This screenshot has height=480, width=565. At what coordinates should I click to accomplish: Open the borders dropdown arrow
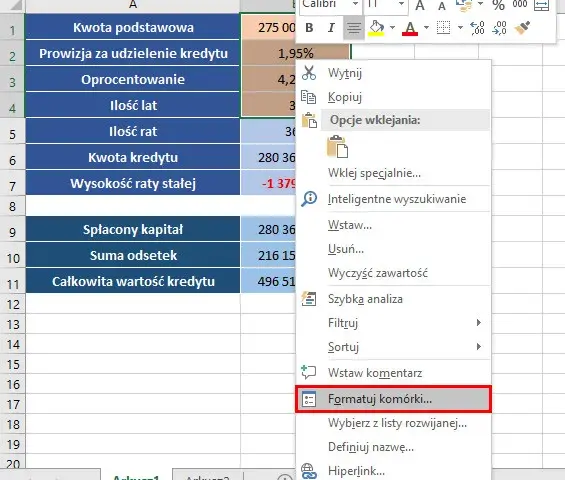pos(460,27)
